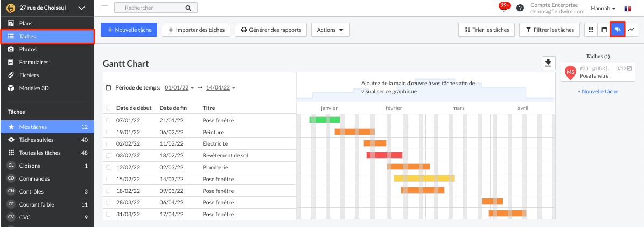This screenshot has width=644, height=227.
Task: Open the Courant faible category
Action: coord(47,204)
